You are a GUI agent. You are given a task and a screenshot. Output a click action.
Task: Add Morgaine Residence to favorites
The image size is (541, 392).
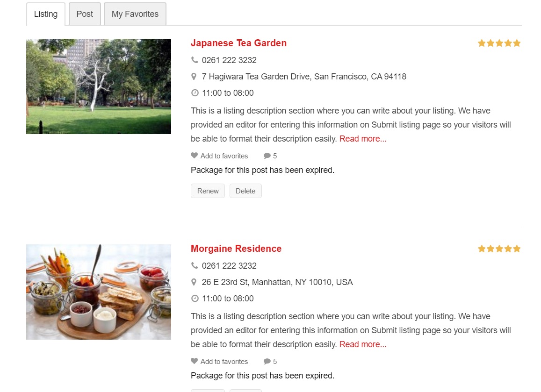click(224, 361)
